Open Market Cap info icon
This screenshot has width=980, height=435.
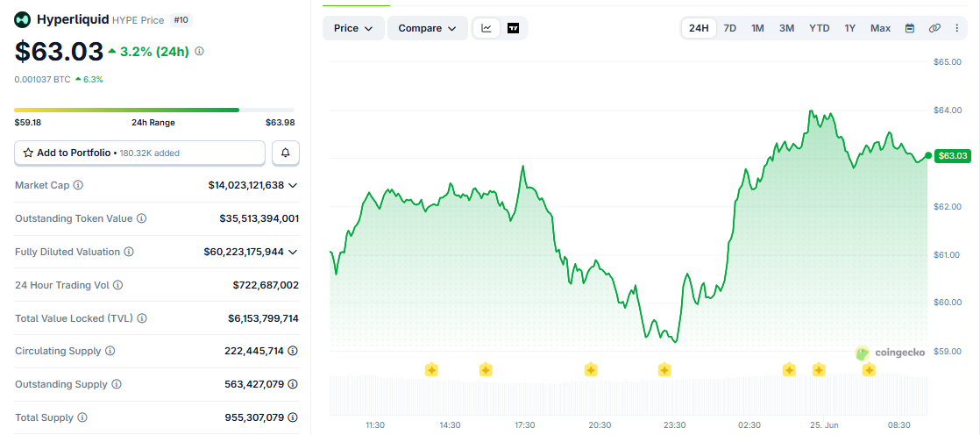pos(78,185)
